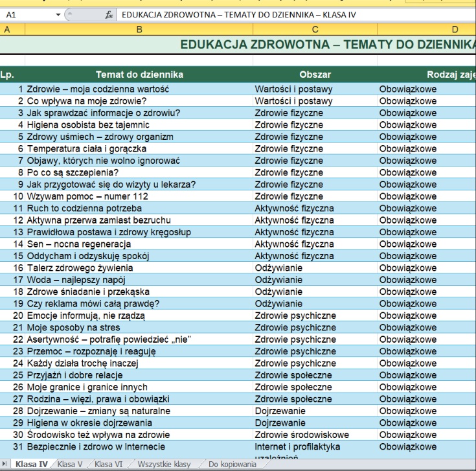Screen dimensions: 476x471
Task: Select cell 'Oddycham i odzyskuję spokój'
Action: click(139, 256)
